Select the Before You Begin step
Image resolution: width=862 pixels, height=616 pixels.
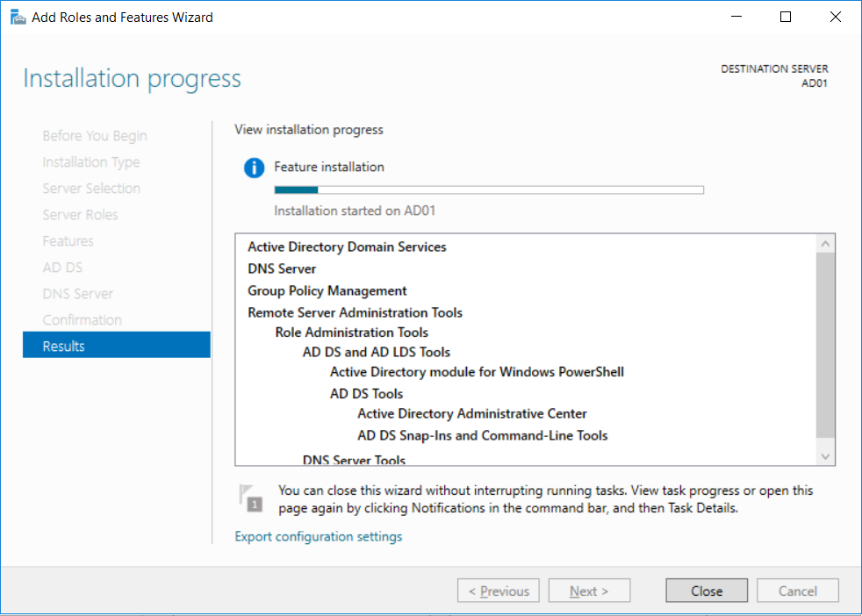point(95,136)
